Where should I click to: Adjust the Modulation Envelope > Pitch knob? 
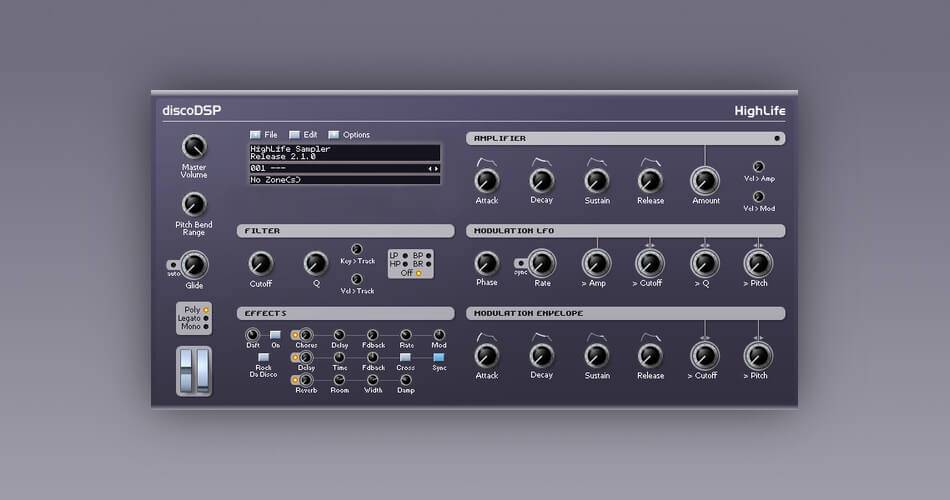758,356
